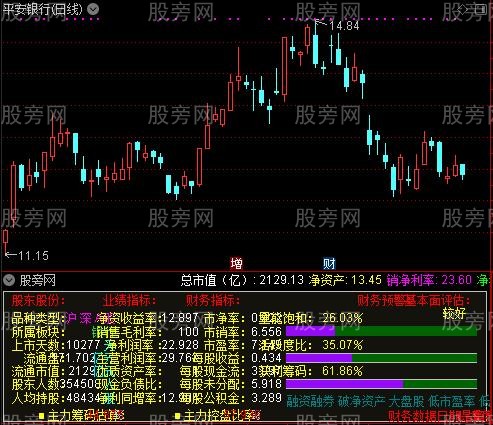The image size is (493, 425).
Task: Click the yellow square beside 主力筹码
Action: [42, 416]
